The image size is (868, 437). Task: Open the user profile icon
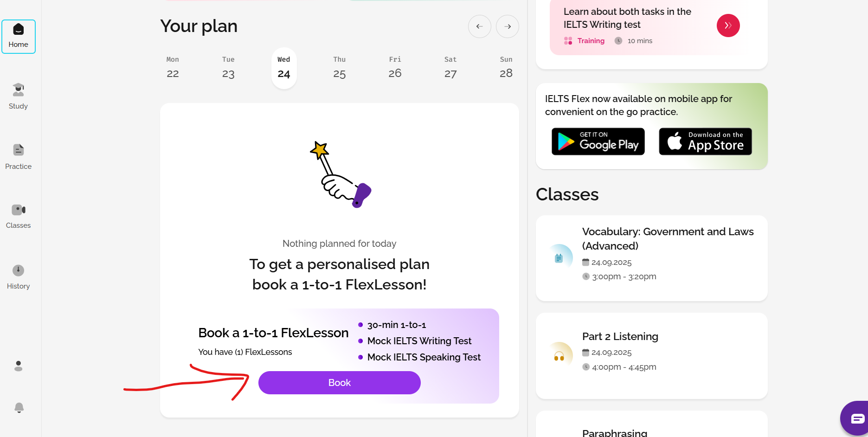(19, 366)
